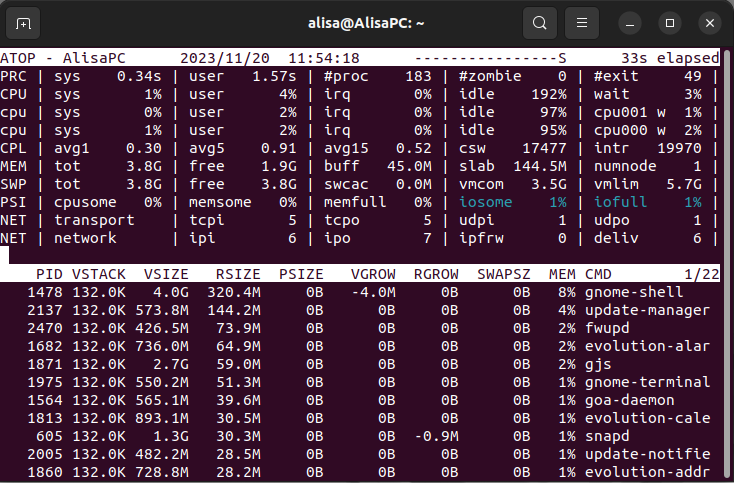The width and height of the screenshot is (734, 483).
Task: Click the buff value 45.0M
Action: [x=409, y=166]
